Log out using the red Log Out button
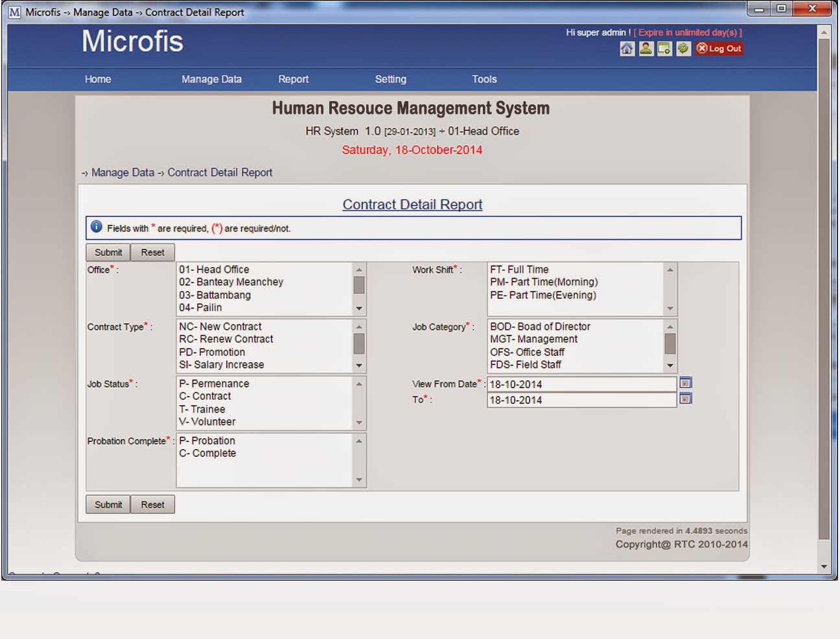Image resolution: width=840 pixels, height=639 pixels. 718,48
